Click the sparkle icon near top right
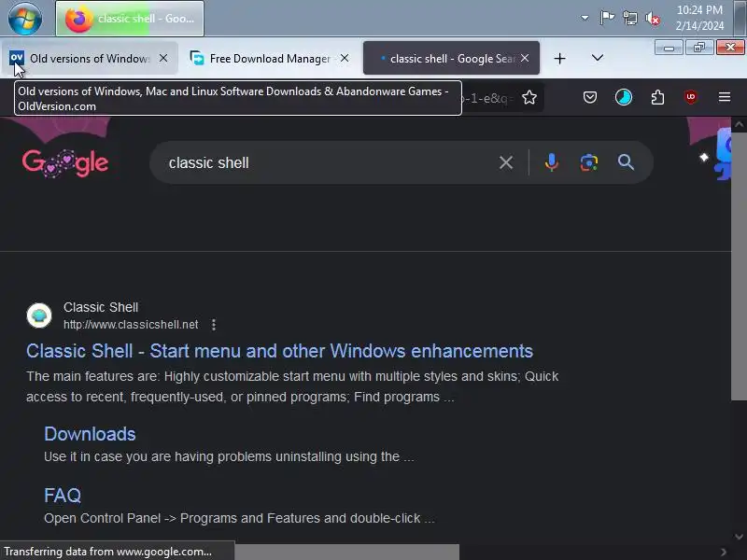The image size is (747, 560). [704, 157]
